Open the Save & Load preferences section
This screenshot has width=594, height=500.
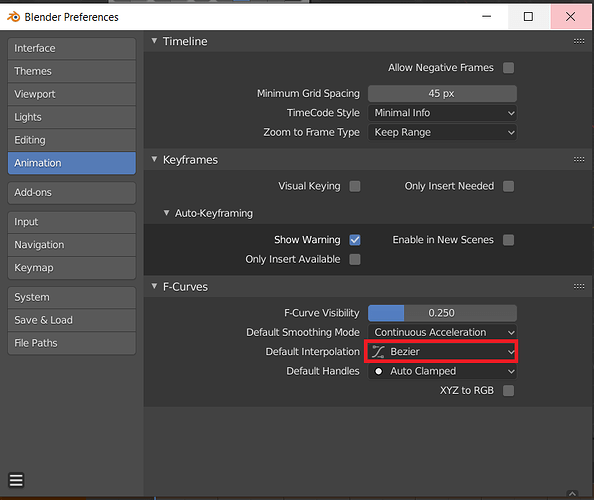click(x=72, y=320)
